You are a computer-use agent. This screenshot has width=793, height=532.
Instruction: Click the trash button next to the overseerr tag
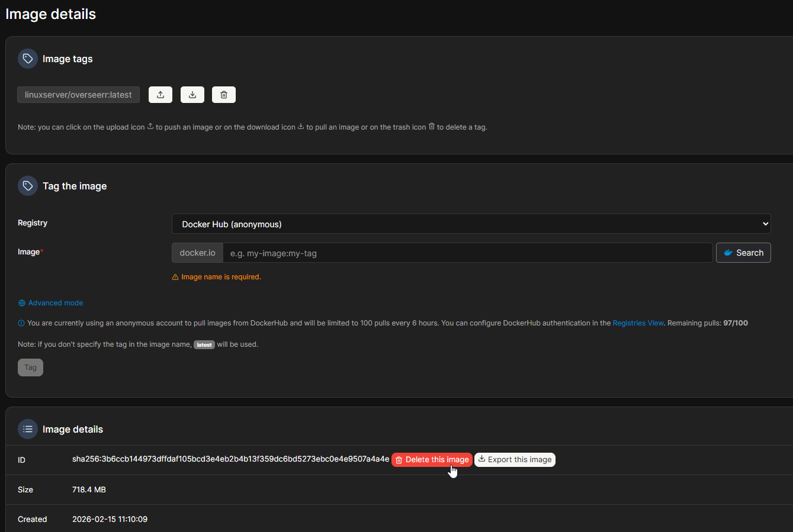pyautogui.click(x=224, y=95)
